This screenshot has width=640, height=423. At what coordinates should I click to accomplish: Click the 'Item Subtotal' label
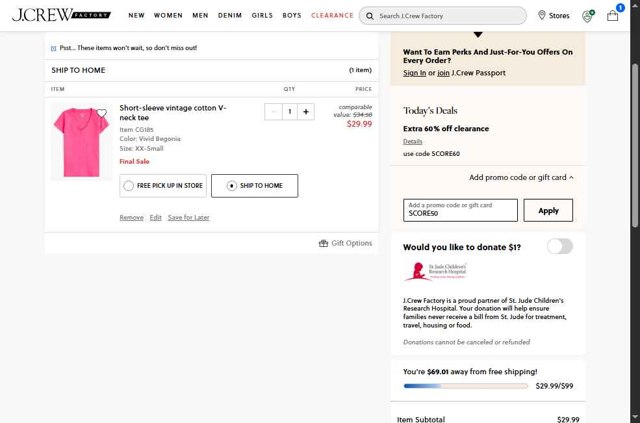coord(421,419)
